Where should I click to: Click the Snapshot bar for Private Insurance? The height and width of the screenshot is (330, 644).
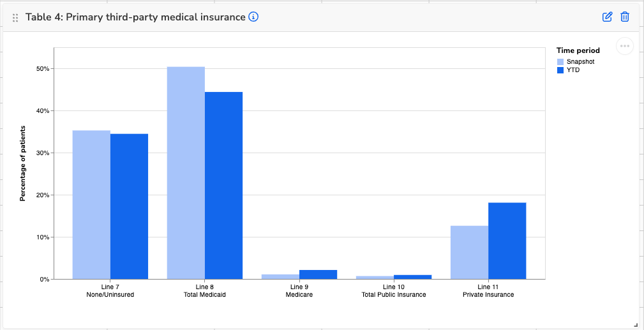coord(469,252)
